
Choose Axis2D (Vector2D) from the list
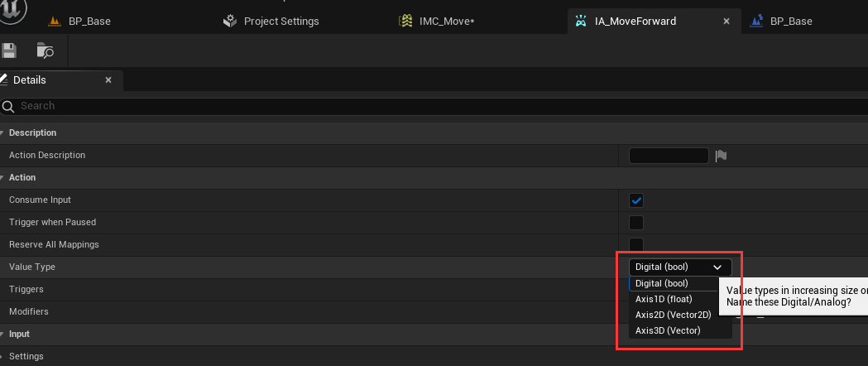(673, 315)
